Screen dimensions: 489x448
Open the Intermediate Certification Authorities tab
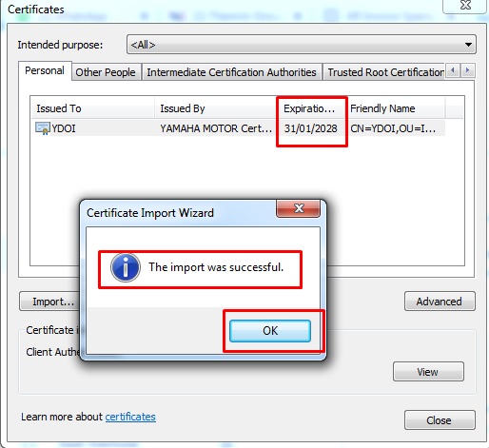(x=231, y=72)
